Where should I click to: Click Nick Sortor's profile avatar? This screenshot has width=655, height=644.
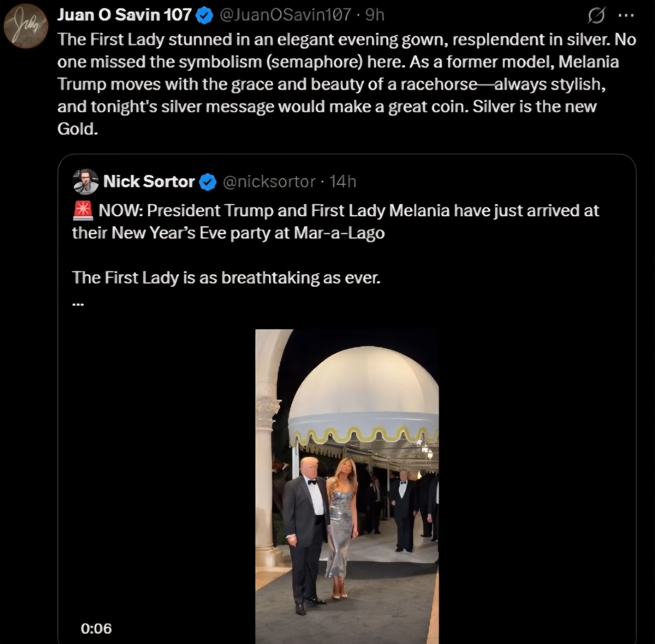tap(85, 182)
